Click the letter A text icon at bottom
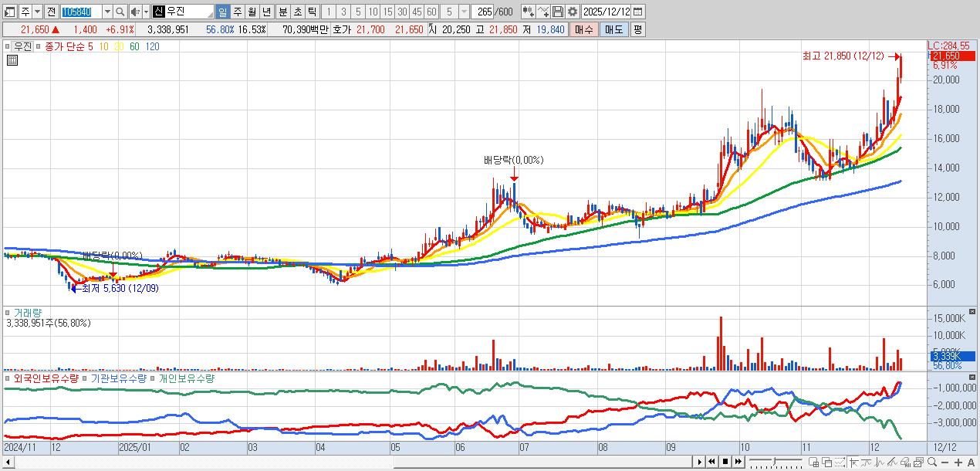The image size is (980, 471). click(971, 463)
